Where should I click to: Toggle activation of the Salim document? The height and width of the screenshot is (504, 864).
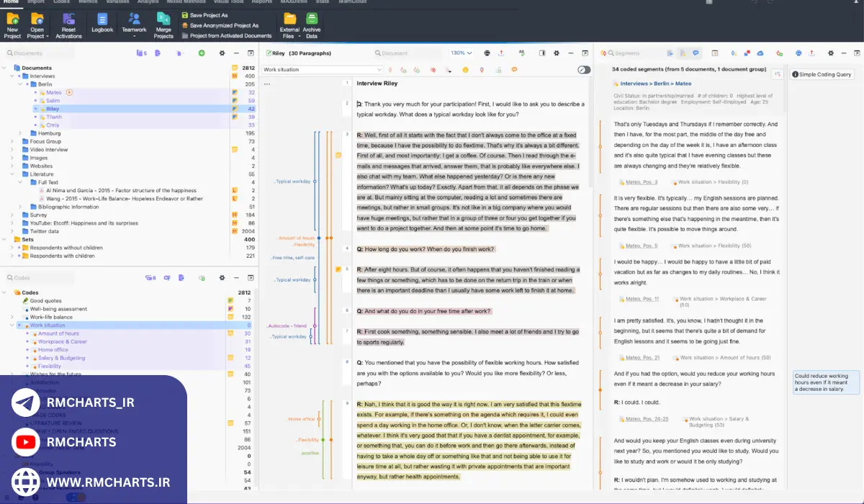[35, 101]
